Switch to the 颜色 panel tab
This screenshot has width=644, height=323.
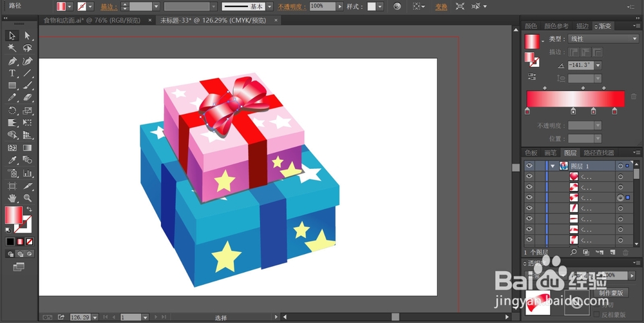(x=531, y=26)
